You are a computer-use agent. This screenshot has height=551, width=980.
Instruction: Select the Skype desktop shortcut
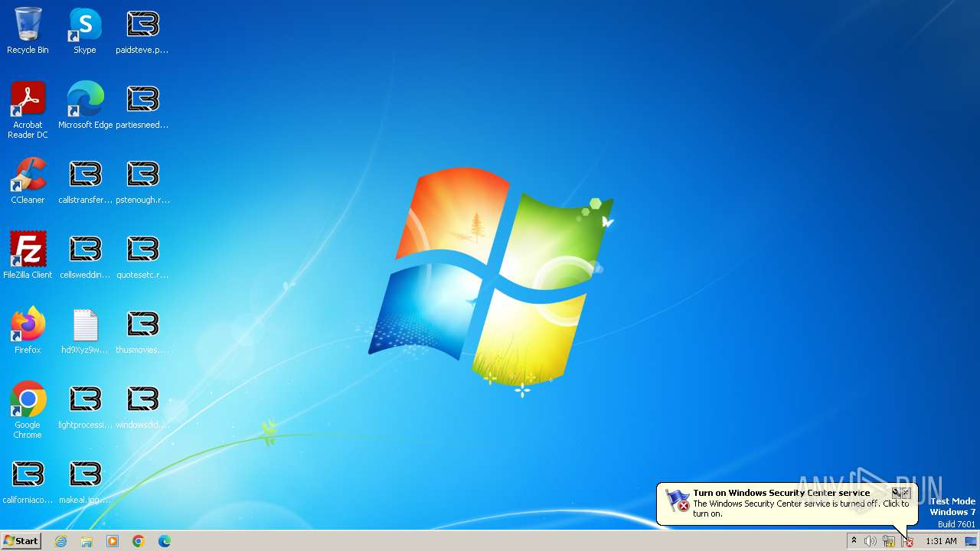pos(85,31)
